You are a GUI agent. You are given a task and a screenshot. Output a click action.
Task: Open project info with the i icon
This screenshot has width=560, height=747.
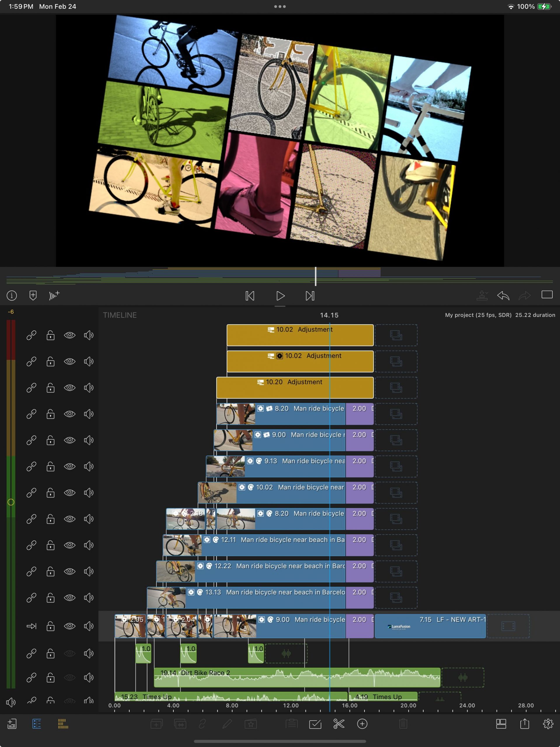(x=11, y=295)
